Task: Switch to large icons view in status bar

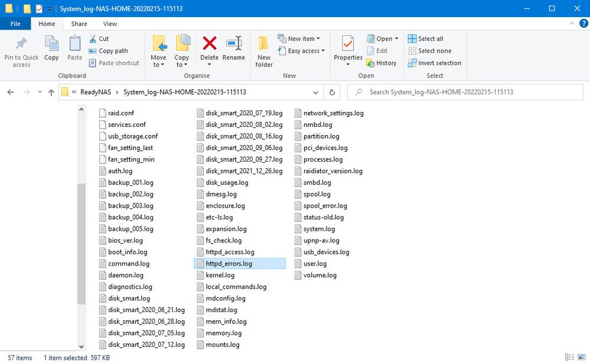Action: [581, 358]
